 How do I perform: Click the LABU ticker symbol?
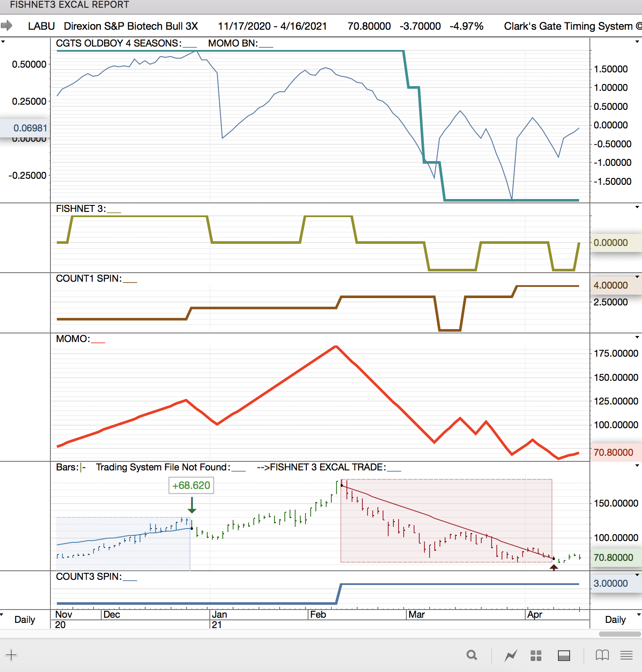pos(41,26)
